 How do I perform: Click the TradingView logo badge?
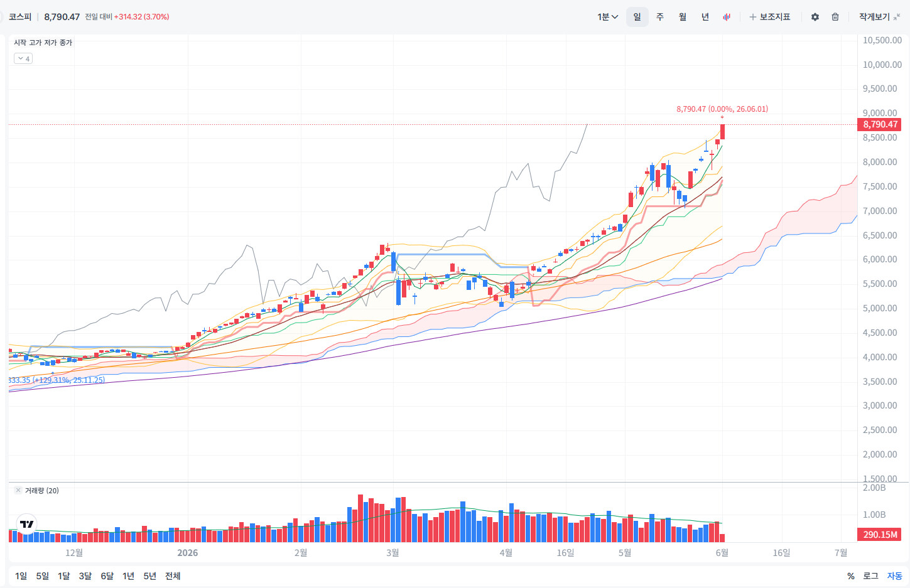click(x=26, y=524)
